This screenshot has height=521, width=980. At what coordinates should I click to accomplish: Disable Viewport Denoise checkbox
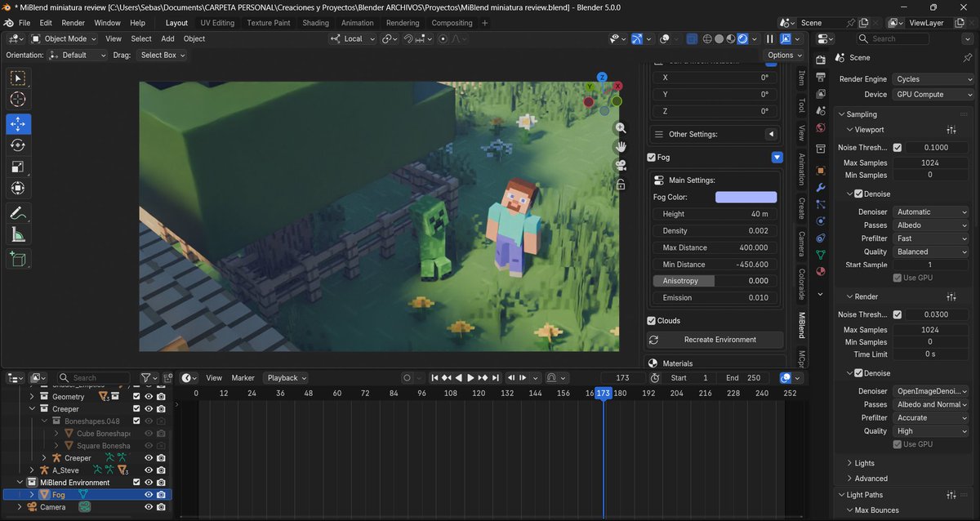pos(858,194)
